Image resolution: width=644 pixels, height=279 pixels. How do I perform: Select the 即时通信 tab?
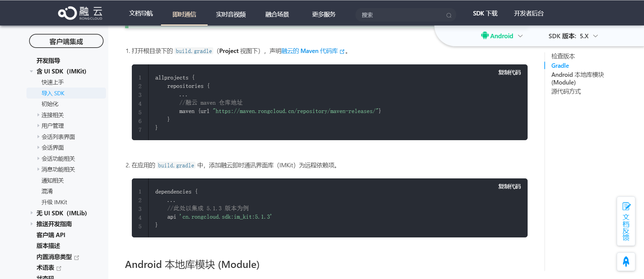coord(184,14)
